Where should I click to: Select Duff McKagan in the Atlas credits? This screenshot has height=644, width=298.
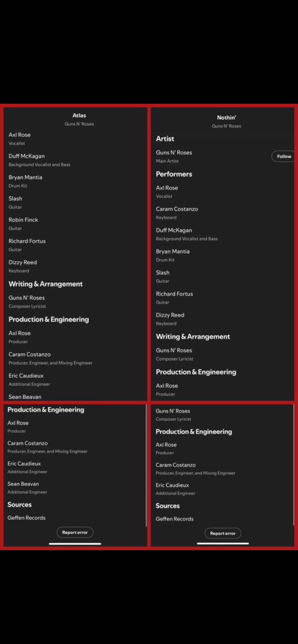coord(26,156)
